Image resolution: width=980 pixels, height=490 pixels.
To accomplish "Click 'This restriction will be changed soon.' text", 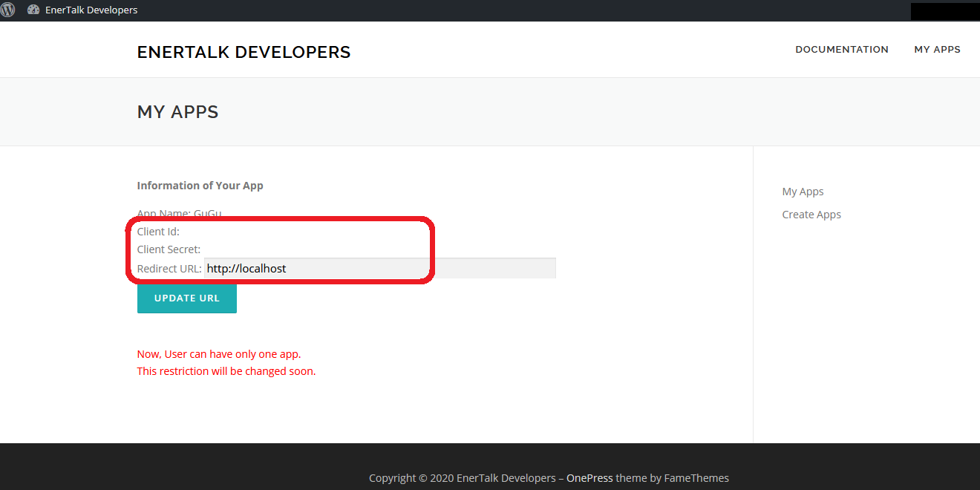I will [226, 371].
